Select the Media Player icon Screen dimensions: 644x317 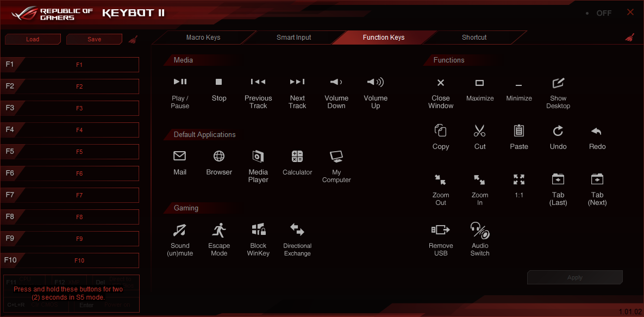tap(258, 156)
